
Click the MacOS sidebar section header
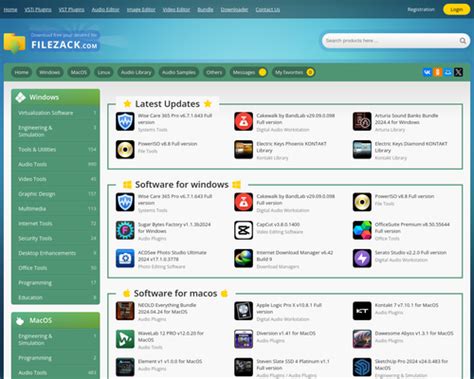[x=56, y=320]
